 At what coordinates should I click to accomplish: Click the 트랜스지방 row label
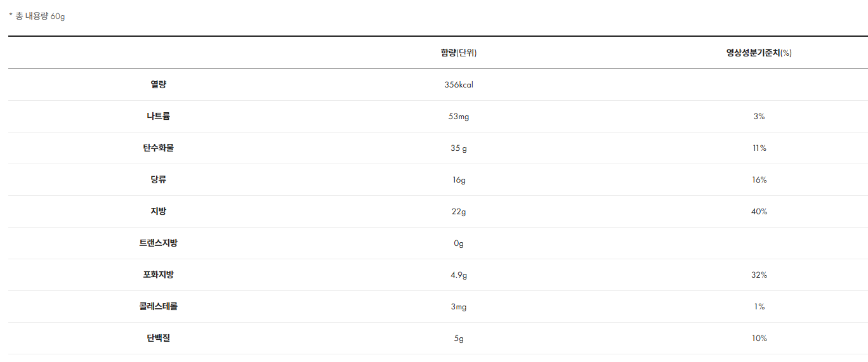tap(158, 243)
